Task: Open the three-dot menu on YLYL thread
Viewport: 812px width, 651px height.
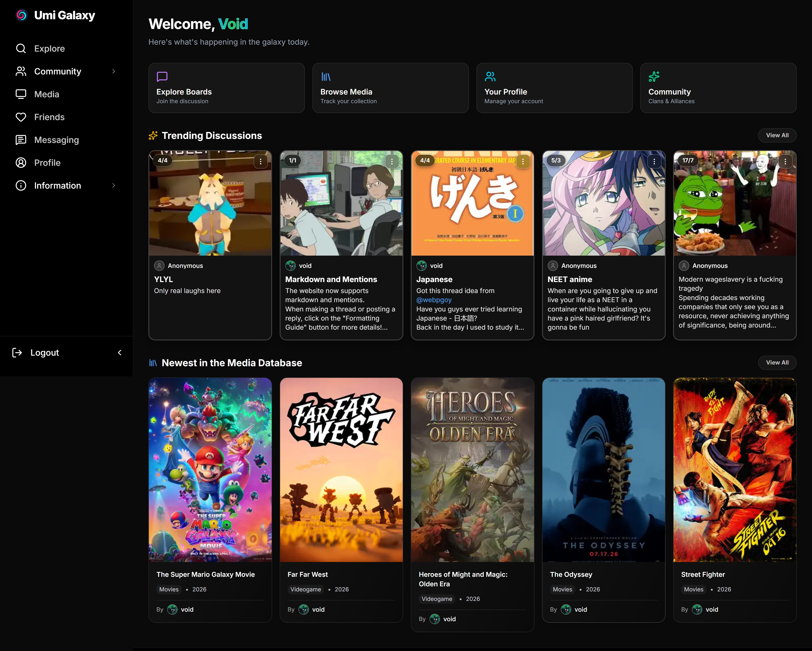Action: pyautogui.click(x=261, y=162)
